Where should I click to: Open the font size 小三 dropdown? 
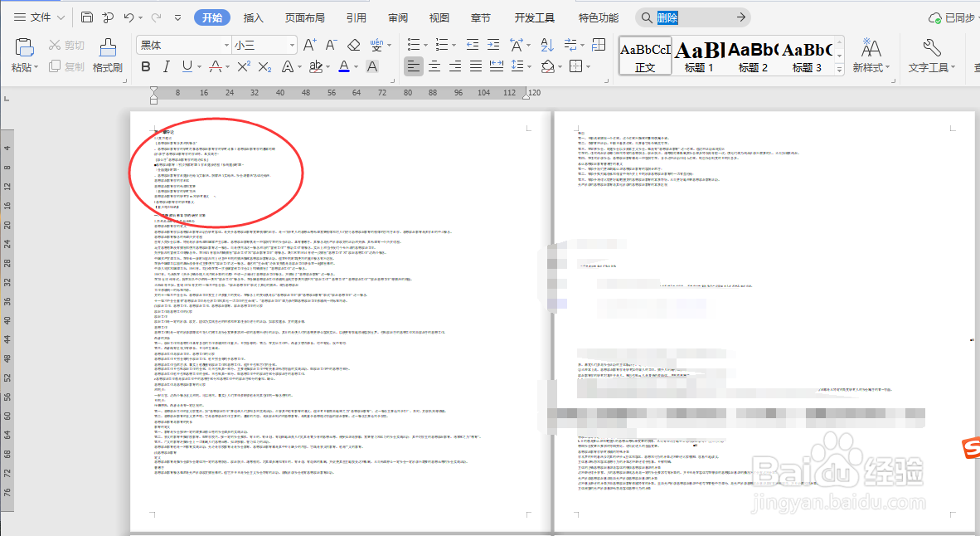(292, 45)
